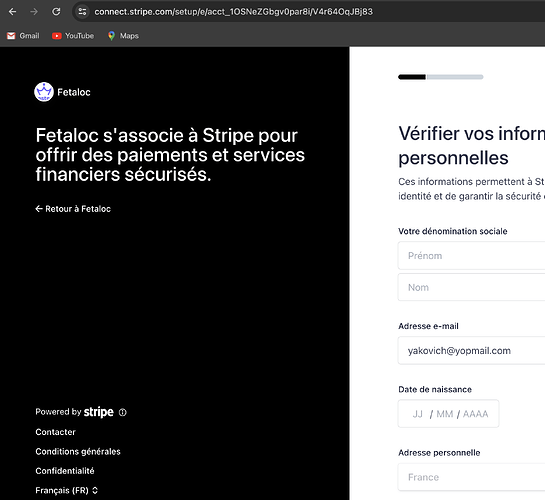The image size is (545, 500).
Task: Open the Gmail bookmark
Action: [23, 36]
